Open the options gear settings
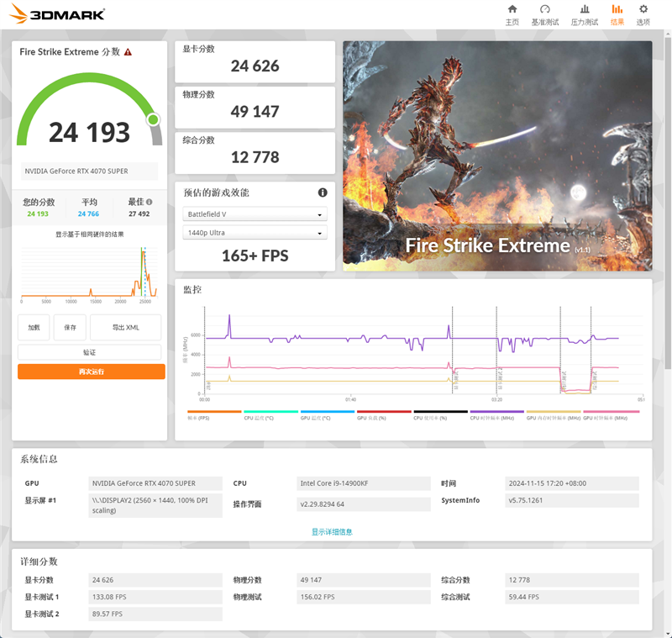 pyautogui.click(x=643, y=14)
